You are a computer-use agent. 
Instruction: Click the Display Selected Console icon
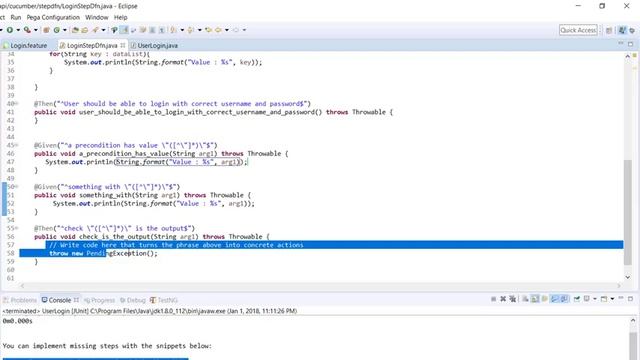click(x=587, y=299)
